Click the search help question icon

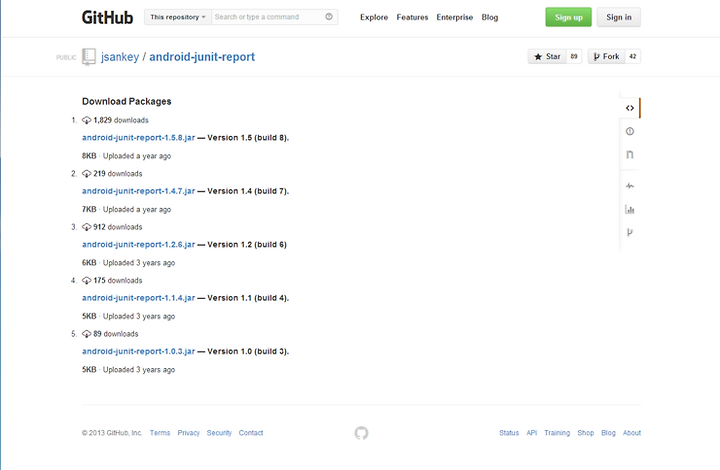329,17
